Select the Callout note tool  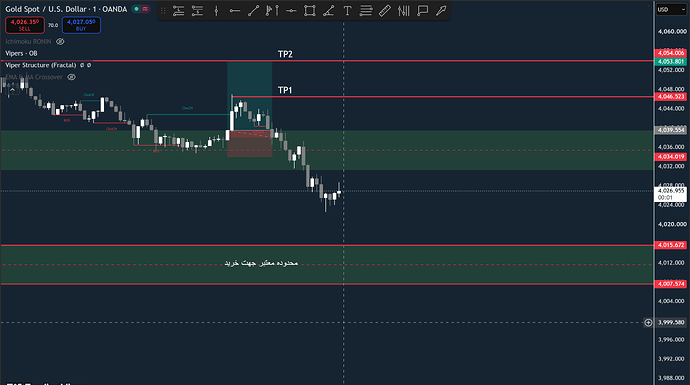(x=422, y=11)
